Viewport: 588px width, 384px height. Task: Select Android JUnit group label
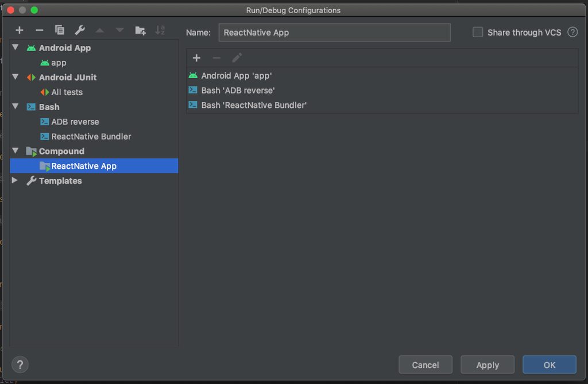click(x=68, y=77)
